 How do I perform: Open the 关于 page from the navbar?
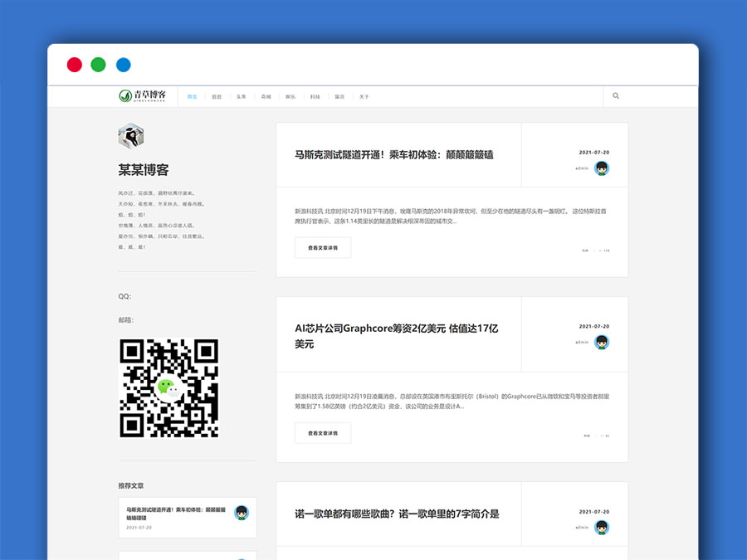coord(364,95)
